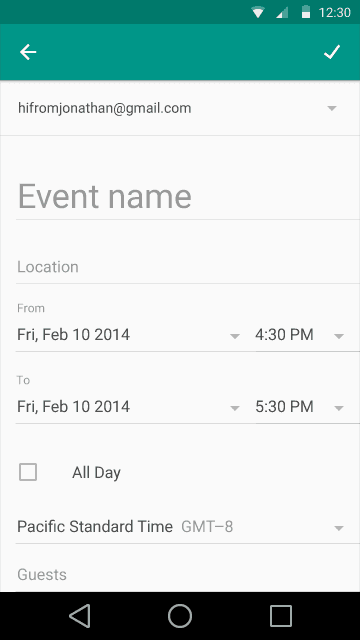Screen dimensions: 360x640
Task: Open the From date dropdown arrow
Action: point(235,336)
